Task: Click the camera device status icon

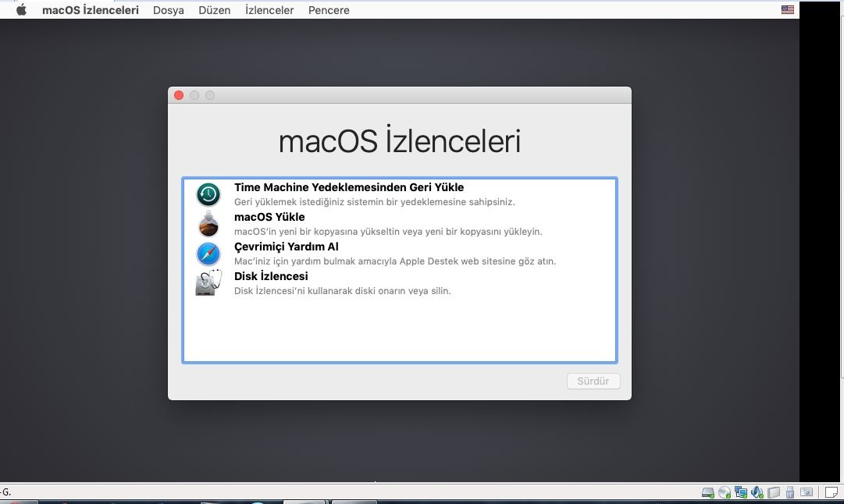Action: coord(807,492)
